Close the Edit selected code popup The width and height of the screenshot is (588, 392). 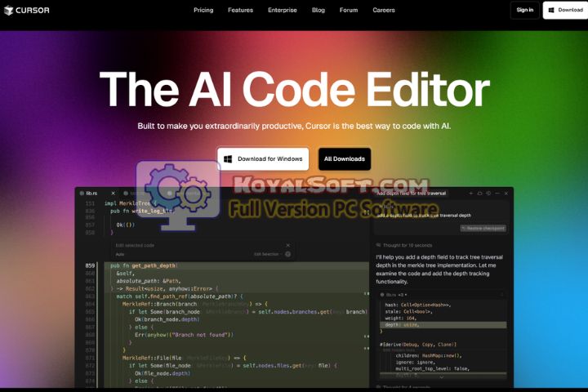click(x=287, y=245)
